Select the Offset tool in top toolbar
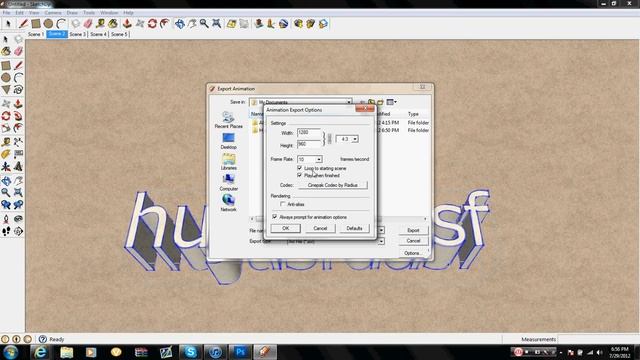640x360 pixels. pyautogui.click(x=164, y=24)
